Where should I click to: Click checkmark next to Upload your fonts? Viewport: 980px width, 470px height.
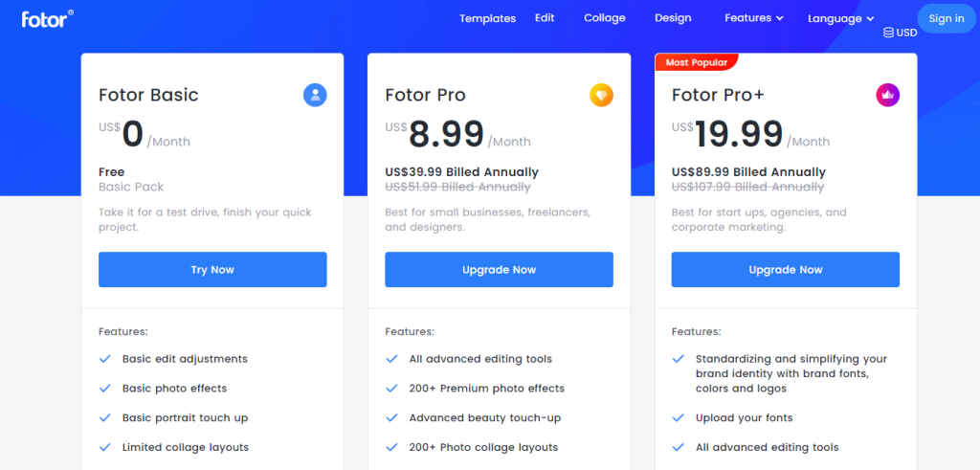tap(679, 418)
